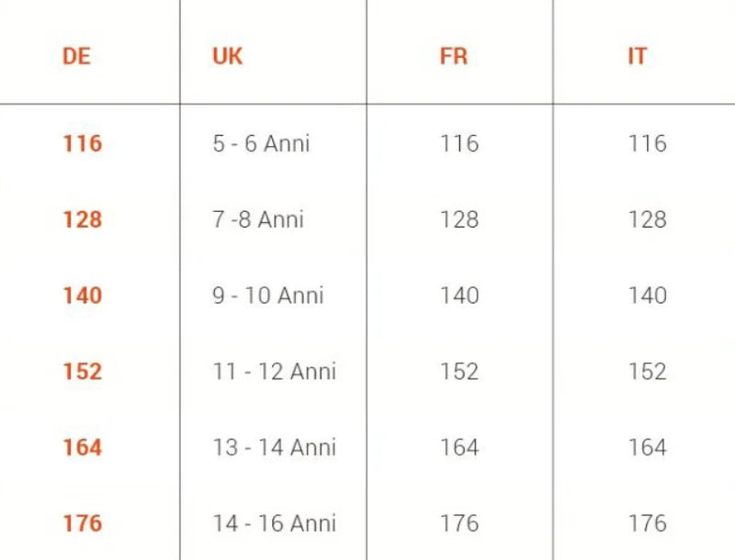
Task: Click size 164 in the FR column
Action: (459, 448)
